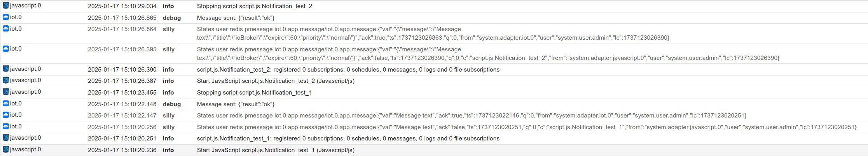868x156 pixels.
Task: Click the silly level label at 15:10:22.147
Action: pos(169,116)
